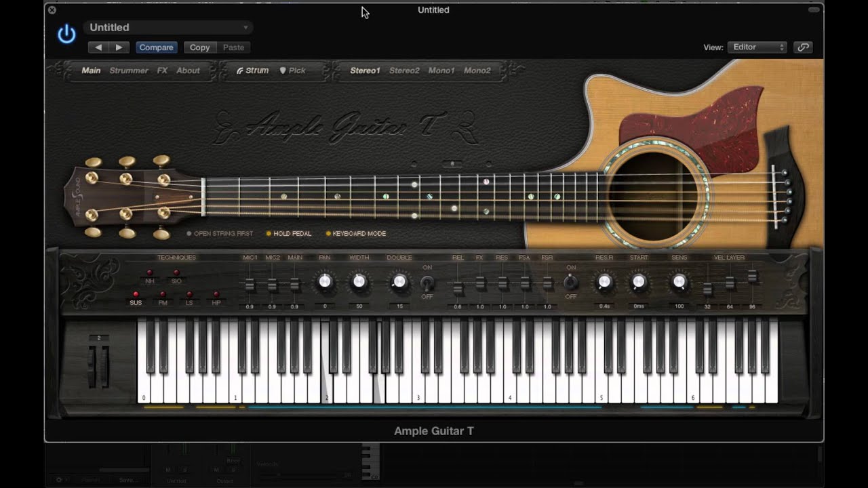Viewport: 868px width, 488px height.
Task: Toggle Keyboard Mode option
Action: (356, 234)
